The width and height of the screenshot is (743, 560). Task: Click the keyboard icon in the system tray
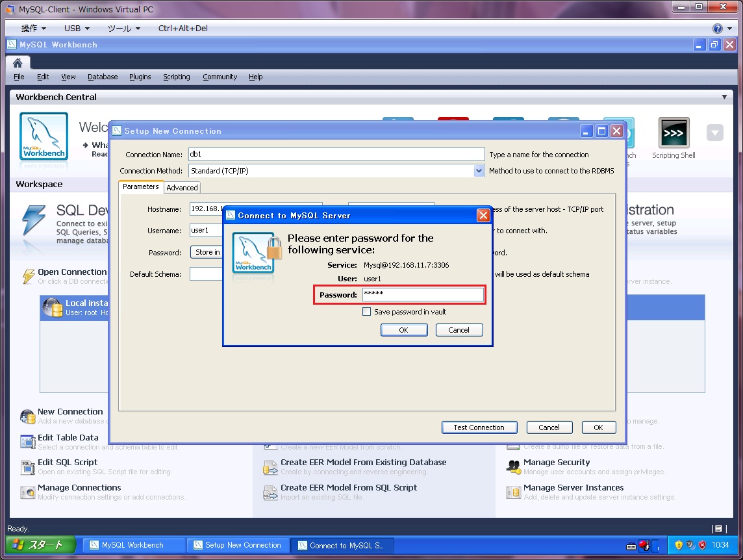(x=631, y=546)
